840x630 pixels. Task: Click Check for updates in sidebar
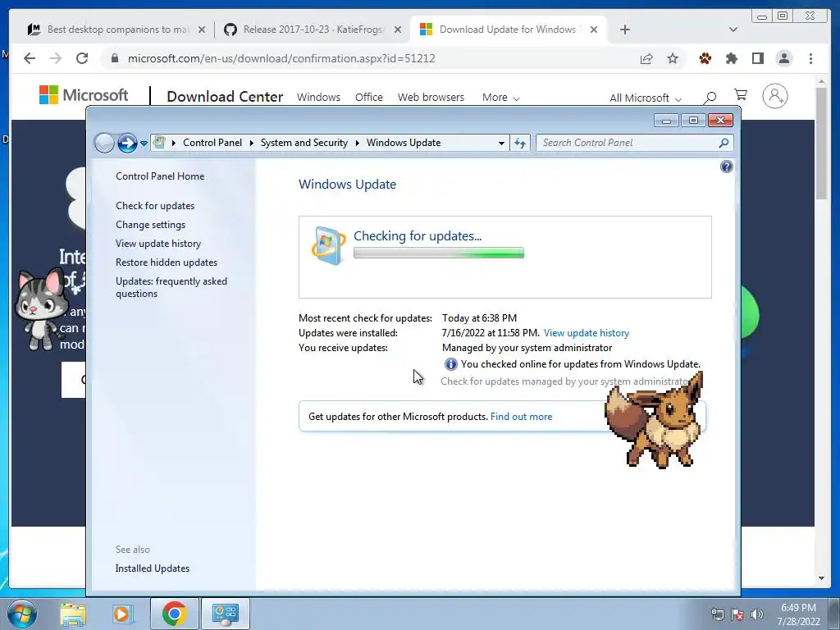[155, 206]
